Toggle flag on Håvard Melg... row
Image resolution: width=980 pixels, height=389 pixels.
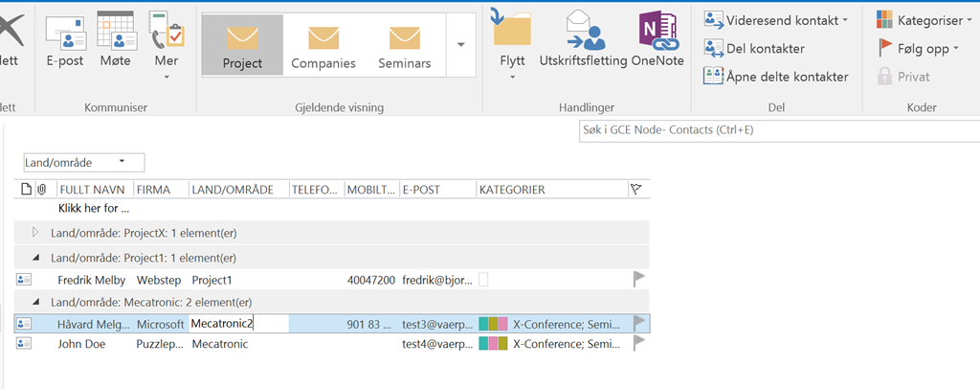(638, 323)
